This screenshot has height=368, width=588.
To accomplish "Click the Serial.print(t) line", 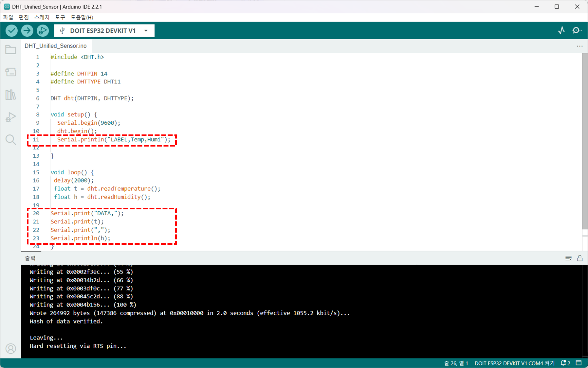I will [x=77, y=222].
